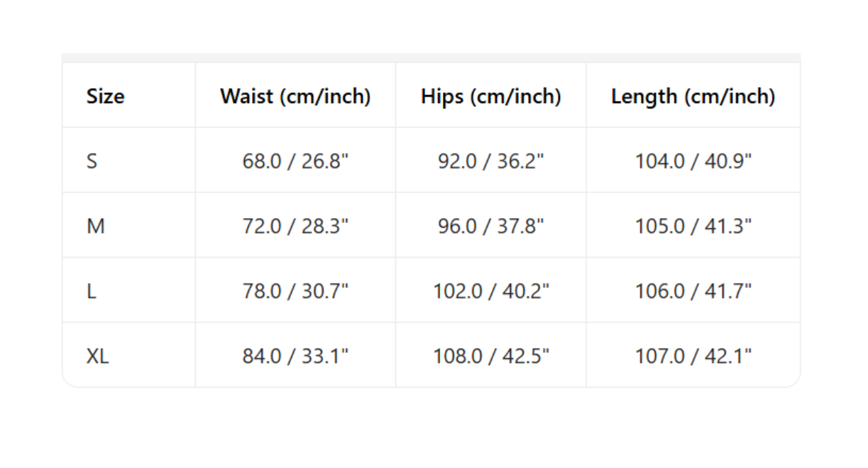Click the Size column header
Image resolution: width=868 pixels, height=468 pixels.
[105, 96]
